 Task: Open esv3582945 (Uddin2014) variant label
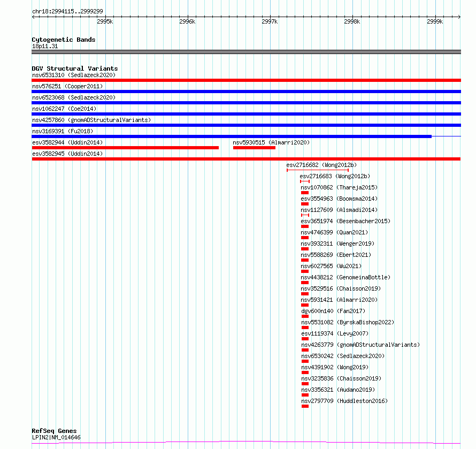pyautogui.click(x=67, y=154)
